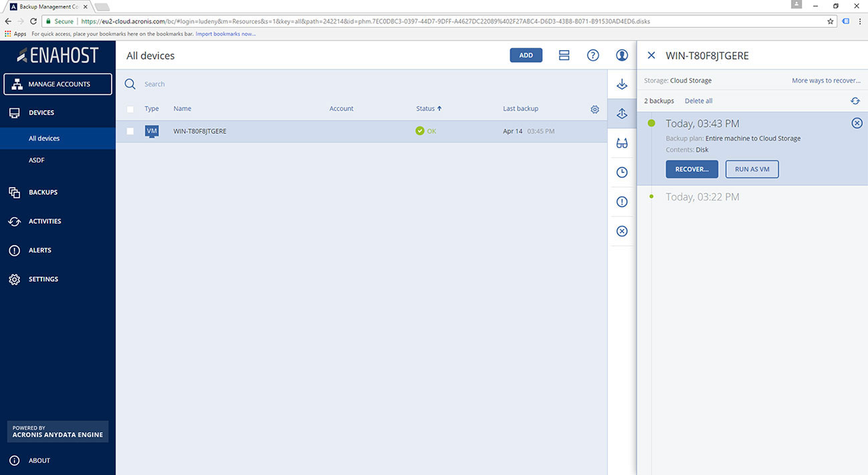Viewport: 868px width, 475px height.
Task: Go back in browser history
Action: tap(8, 21)
